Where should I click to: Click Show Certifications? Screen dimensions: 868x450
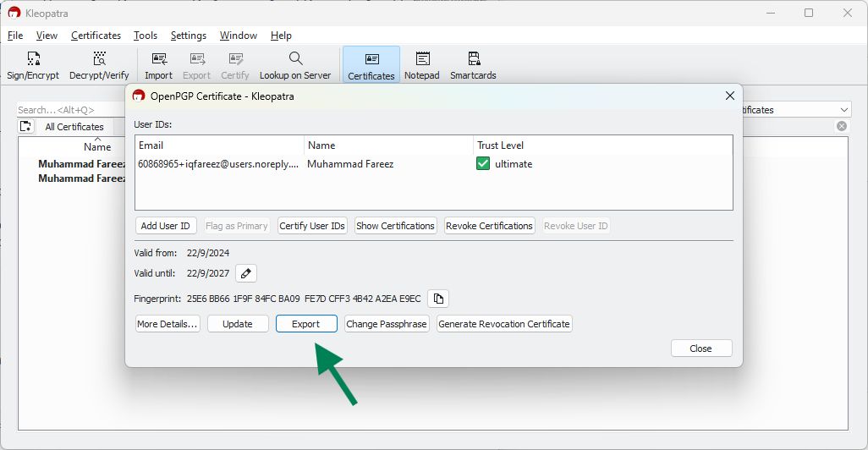coord(395,226)
